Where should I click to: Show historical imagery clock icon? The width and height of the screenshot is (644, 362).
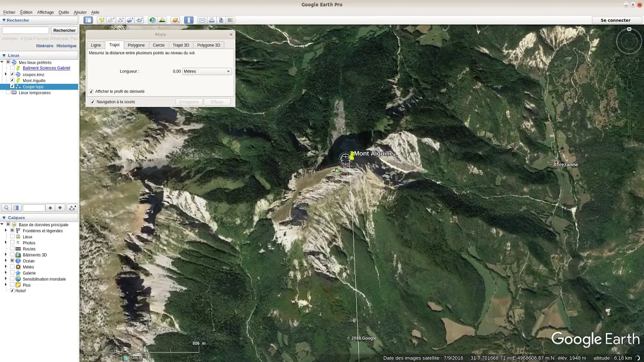click(152, 20)
